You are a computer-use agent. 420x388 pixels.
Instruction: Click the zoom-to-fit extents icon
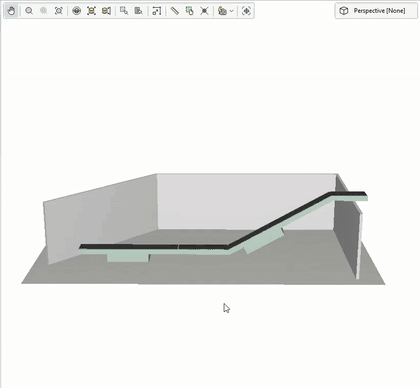[59, 11]
